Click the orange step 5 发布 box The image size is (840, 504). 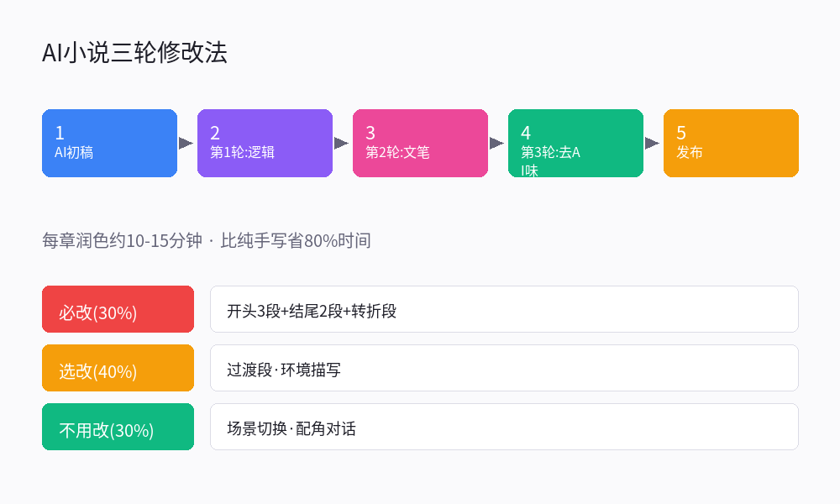(x=731, y=143)
